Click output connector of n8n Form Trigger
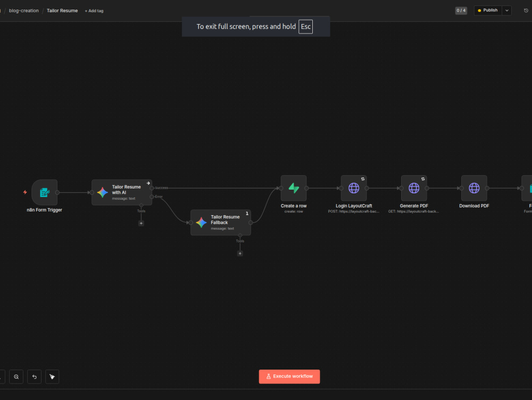This screenshot has width=532, height=400. [57, 192]
